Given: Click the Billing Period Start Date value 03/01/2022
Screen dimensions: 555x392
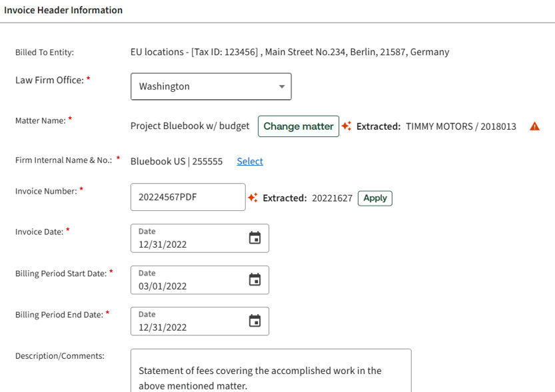Looking at the screenshot, I should (163, 286).
